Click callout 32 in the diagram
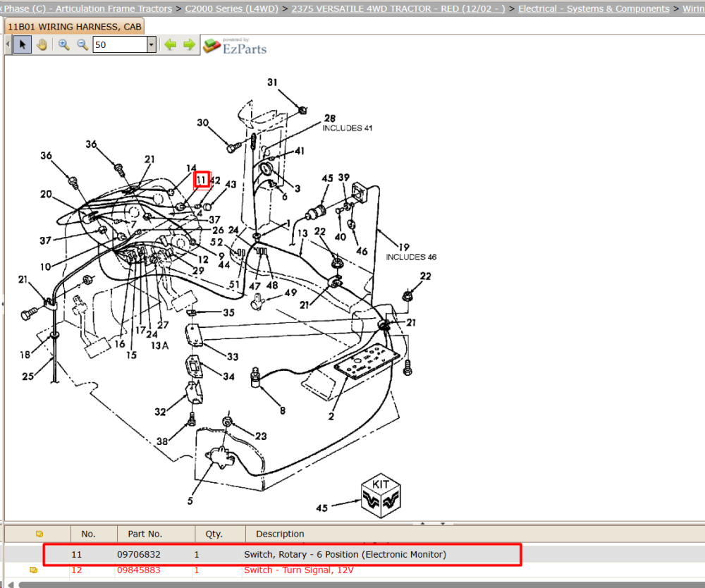 click(x=161, y=412)
